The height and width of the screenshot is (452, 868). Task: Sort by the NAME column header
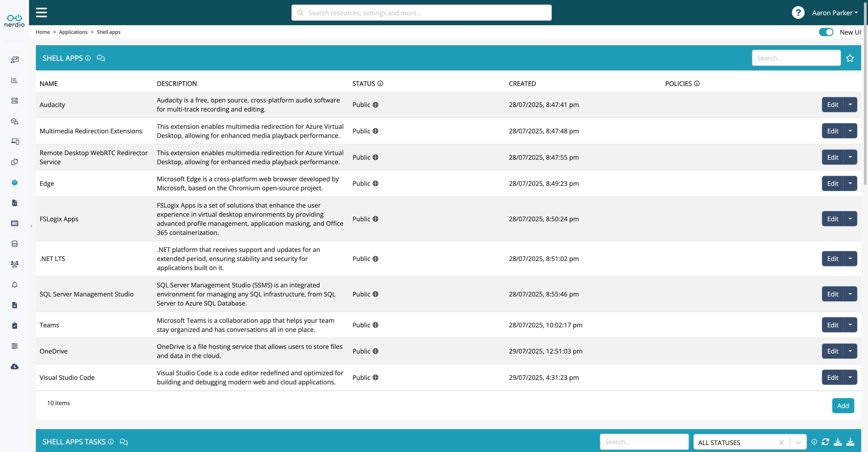(x=49, y=84)
